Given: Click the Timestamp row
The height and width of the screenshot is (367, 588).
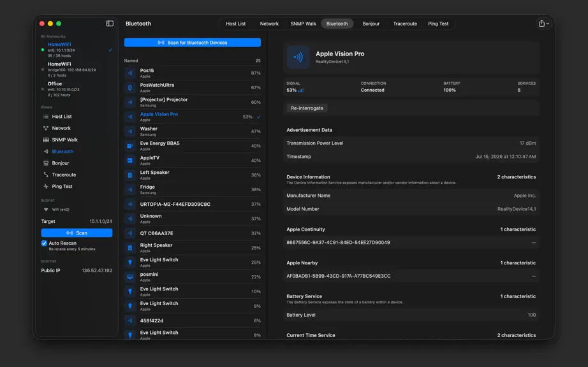Looking at the screenshot, I should pos(411,157).
